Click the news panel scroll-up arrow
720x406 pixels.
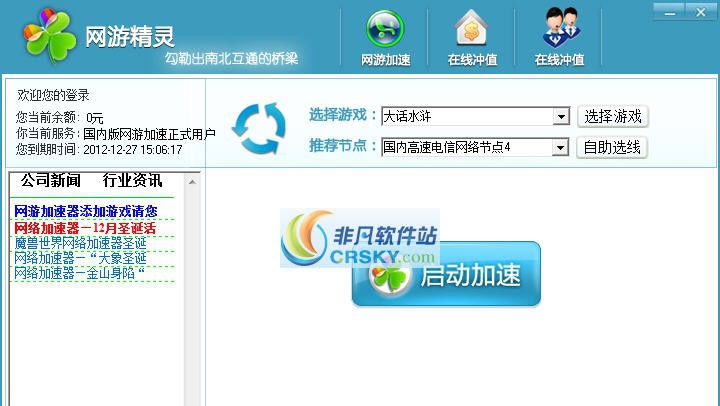coord(192,182)
